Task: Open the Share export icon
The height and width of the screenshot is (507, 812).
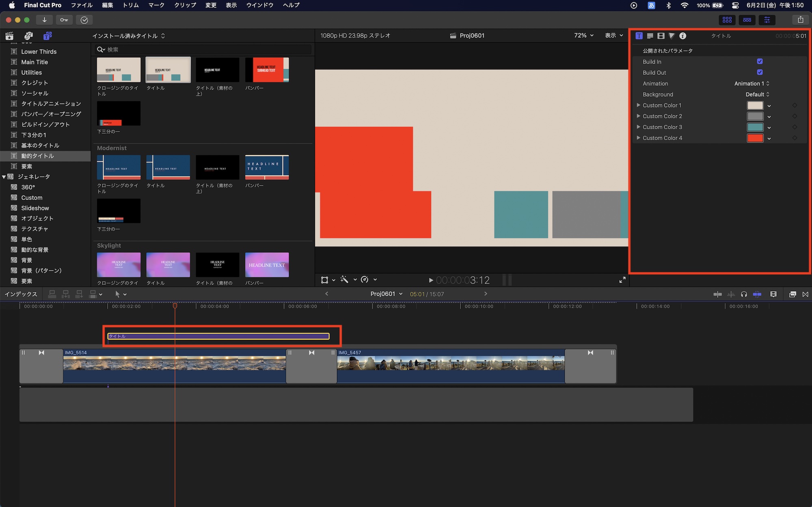Action: click(x=800, y=19)
